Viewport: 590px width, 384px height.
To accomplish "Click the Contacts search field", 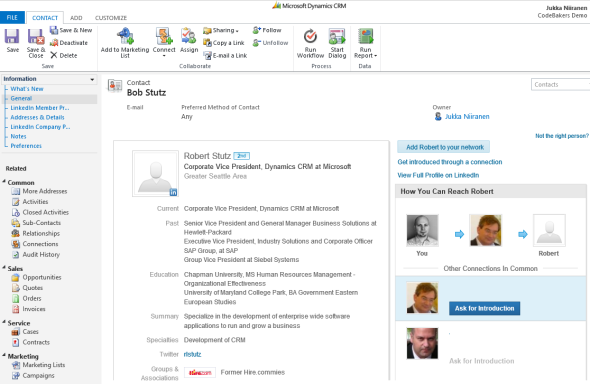I will [560, 85].
